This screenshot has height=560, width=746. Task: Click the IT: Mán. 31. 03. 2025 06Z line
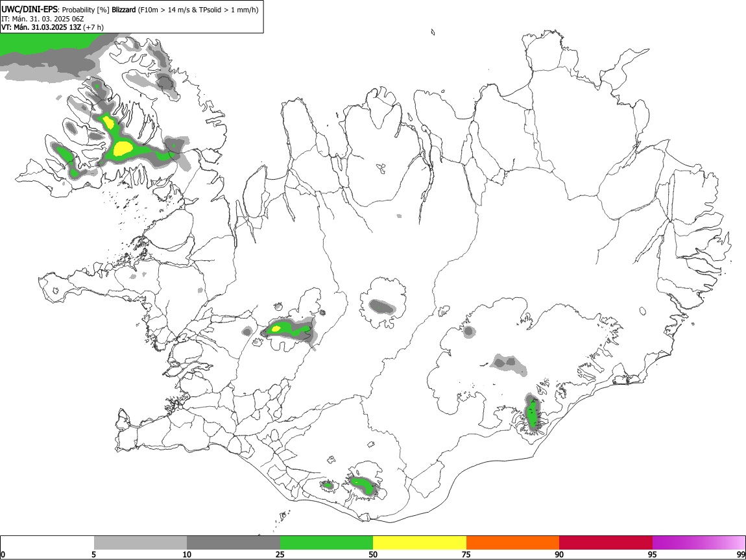coord(42,19)
